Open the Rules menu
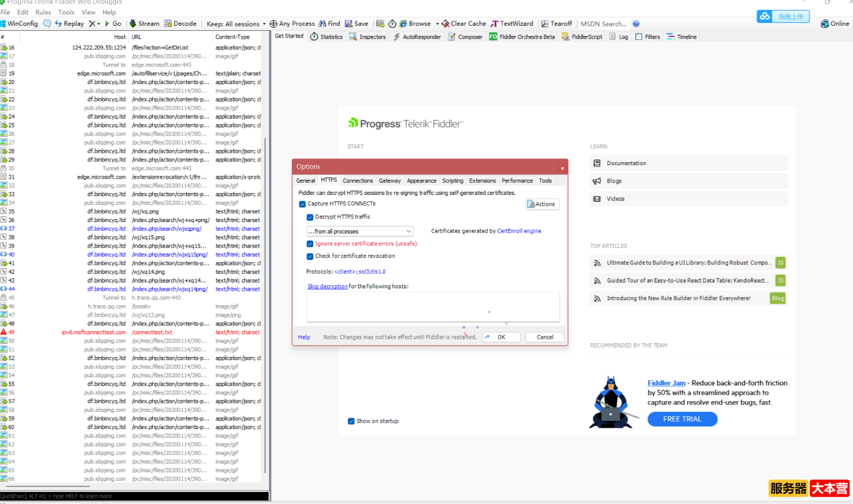The width and height of the screenshot is (853, 504). click(43, 12)
